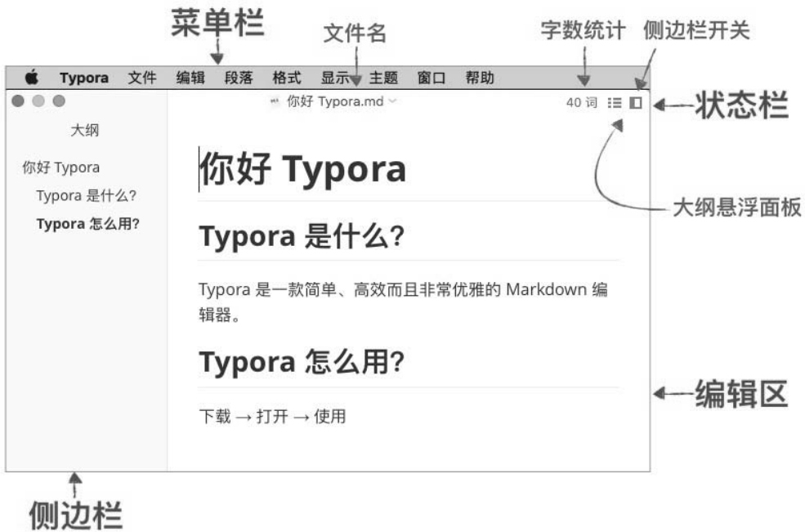
Task: Open the 格式 menu
Action: coord(287,78)
